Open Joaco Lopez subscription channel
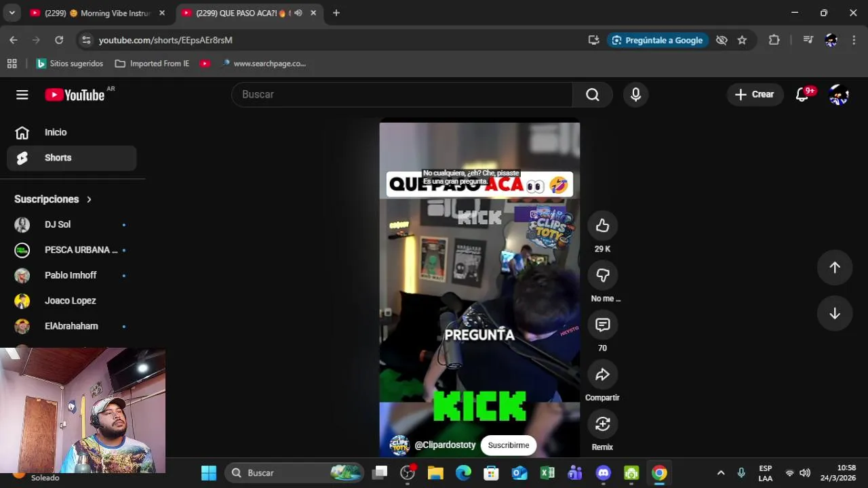 pos(72,301)
